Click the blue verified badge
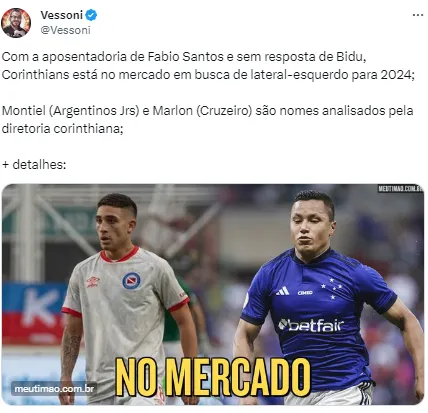 pos(91,15)
